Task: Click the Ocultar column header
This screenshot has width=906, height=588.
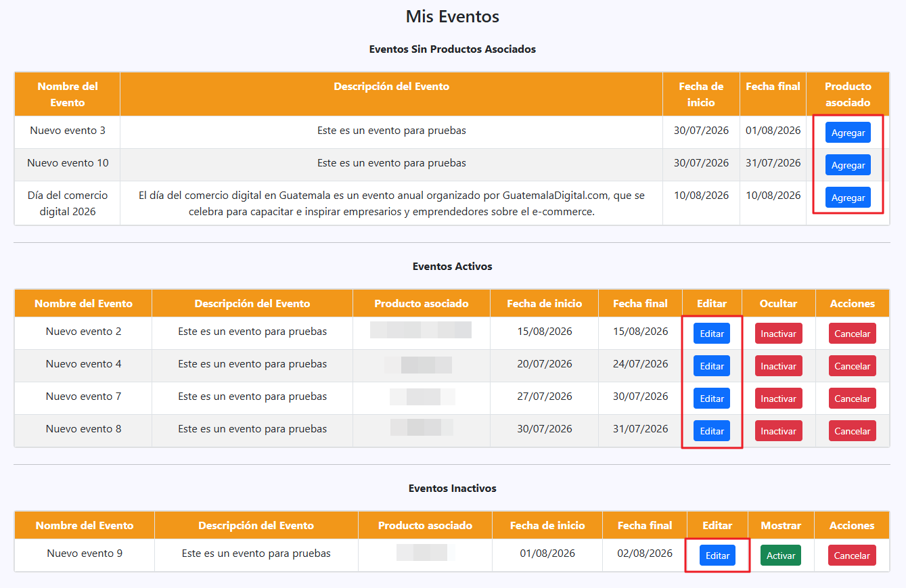Action: point(778,304)
